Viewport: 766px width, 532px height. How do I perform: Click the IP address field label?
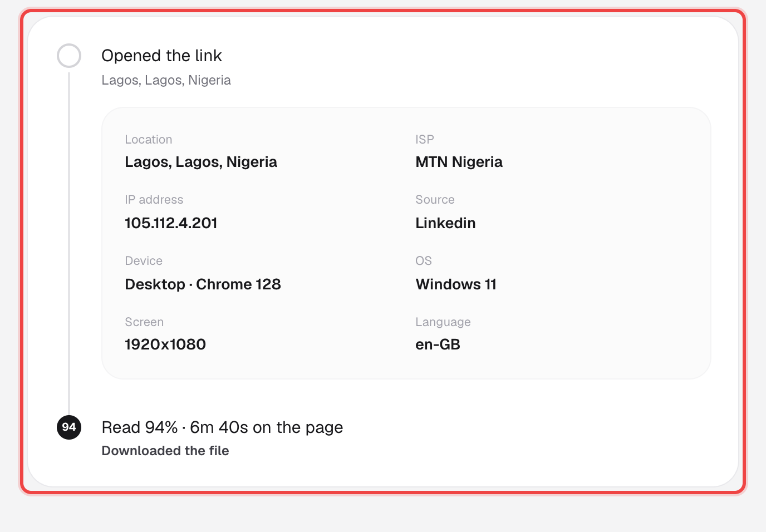pyautogui.click(x=154, y=200)
